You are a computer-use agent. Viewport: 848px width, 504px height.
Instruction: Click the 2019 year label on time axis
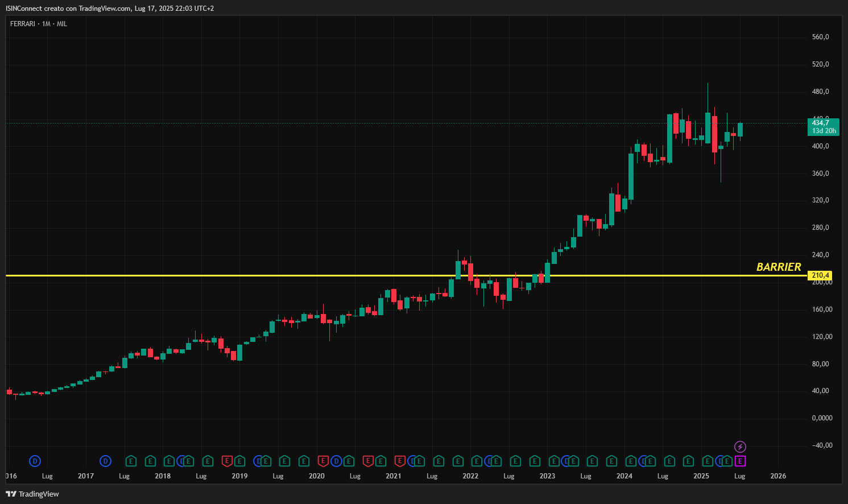(x=239, y=476)
